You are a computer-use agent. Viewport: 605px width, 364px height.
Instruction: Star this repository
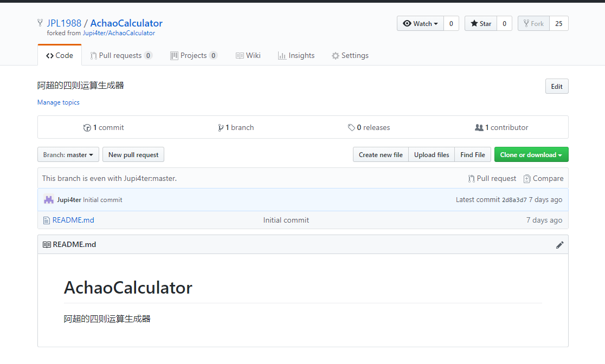coord(481,23)
